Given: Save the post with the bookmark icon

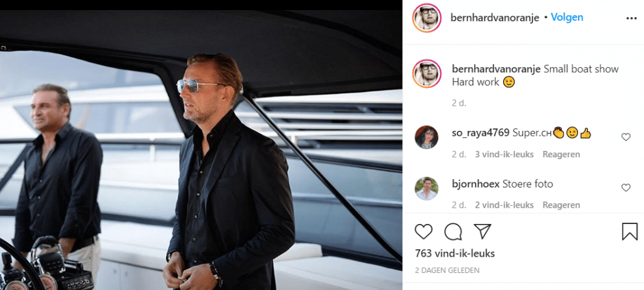Looking at the screenshot, I should (630, 231).
